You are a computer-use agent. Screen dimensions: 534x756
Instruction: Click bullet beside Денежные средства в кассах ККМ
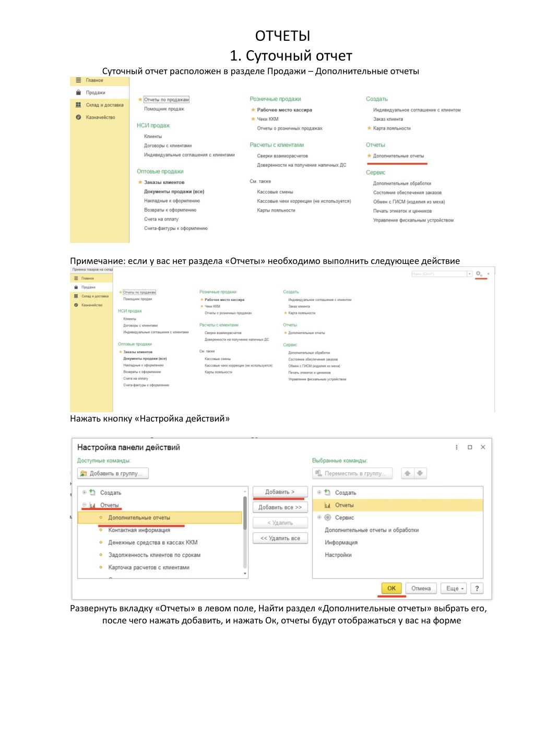(x=101, y=542)
